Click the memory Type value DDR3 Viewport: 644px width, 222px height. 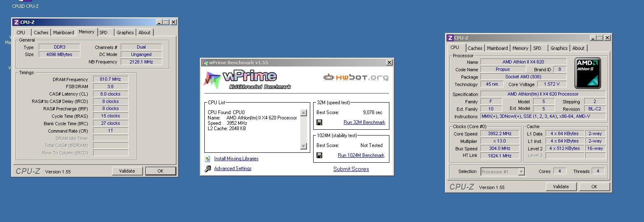point(60,47)
